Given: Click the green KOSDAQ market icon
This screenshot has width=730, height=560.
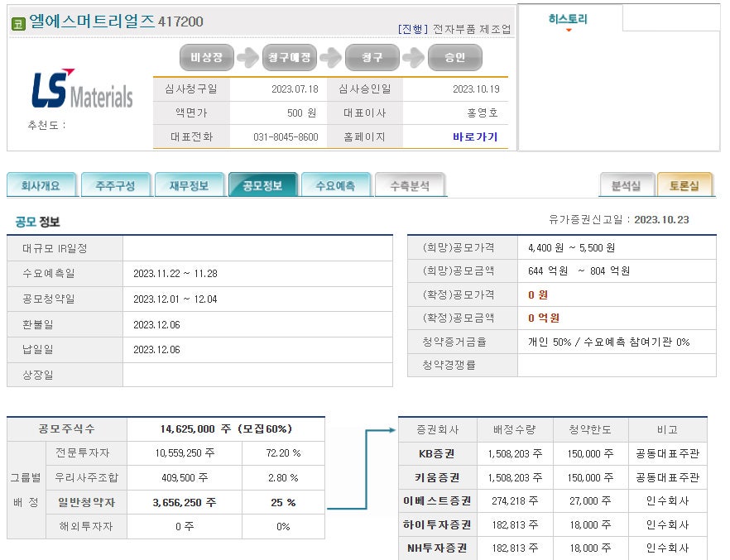Looking at the screenshot, I should click(18, 23).
